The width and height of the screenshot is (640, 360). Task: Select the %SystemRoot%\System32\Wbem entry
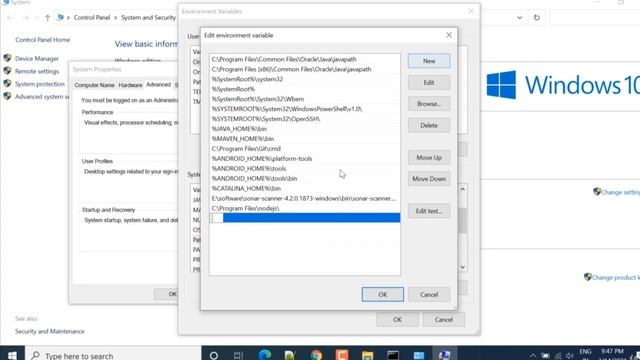[304, 99]
